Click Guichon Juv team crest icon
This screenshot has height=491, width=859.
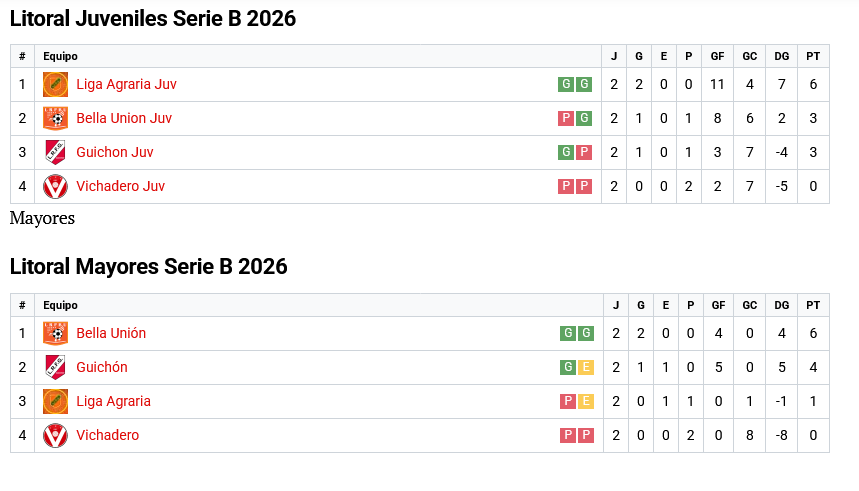tap(55, 153)
